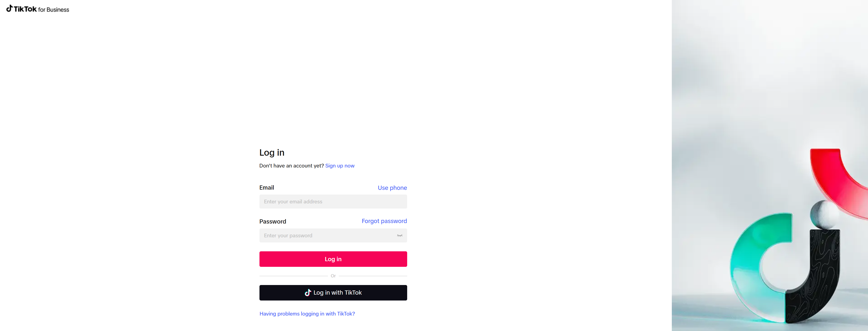The height and width of the screenshot is (331, 868).
Task: Click the pink Log in button
Action: (x=333, y=259)
